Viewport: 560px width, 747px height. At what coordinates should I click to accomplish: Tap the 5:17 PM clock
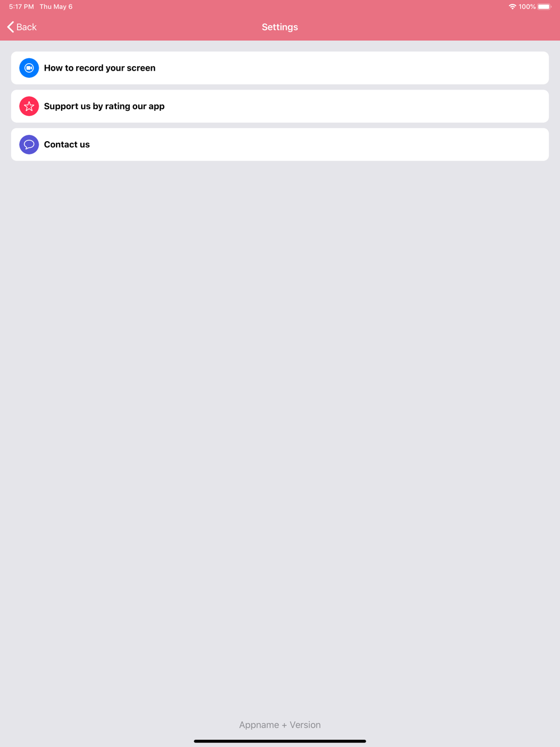tap(21, 7)
